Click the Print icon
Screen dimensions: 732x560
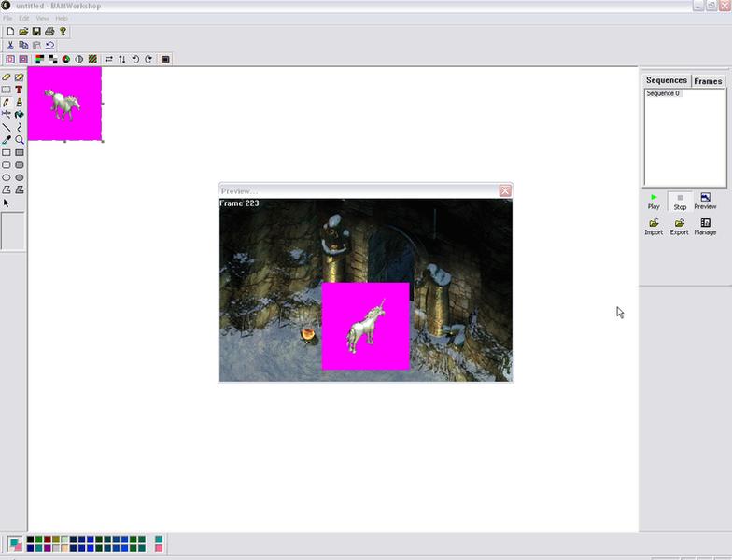click(49, 32)
